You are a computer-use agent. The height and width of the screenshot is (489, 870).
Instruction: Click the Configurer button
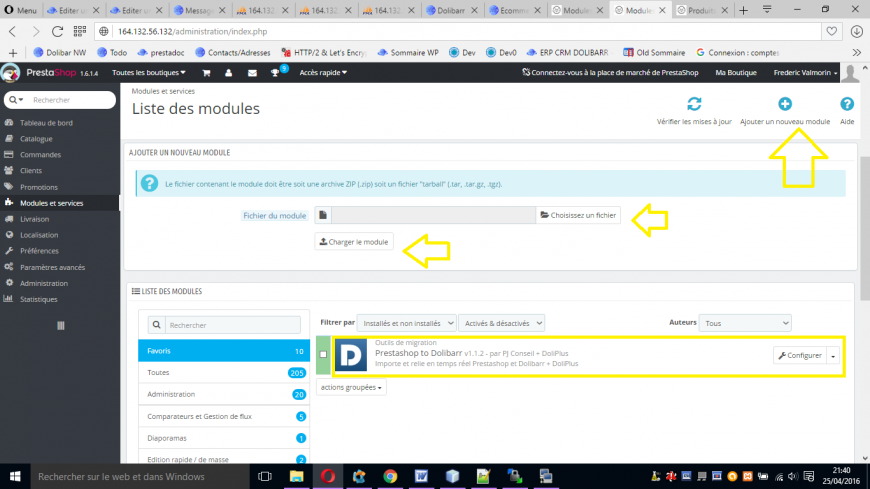pyautogui.click(x=800, y=356)
